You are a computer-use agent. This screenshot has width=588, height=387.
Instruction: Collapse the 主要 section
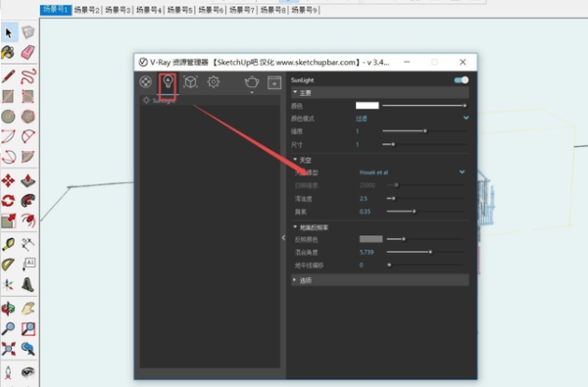(295, 92)
